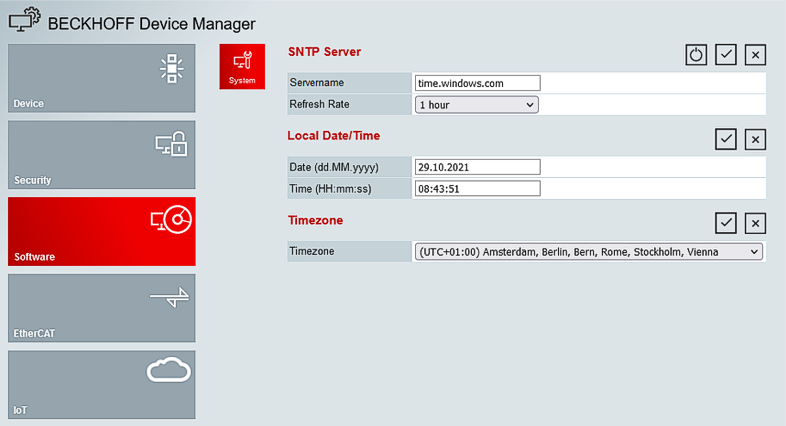This screenshot has width=786, height=426.
Task: Open the Device section tile
Action: (x=102, y=78)
